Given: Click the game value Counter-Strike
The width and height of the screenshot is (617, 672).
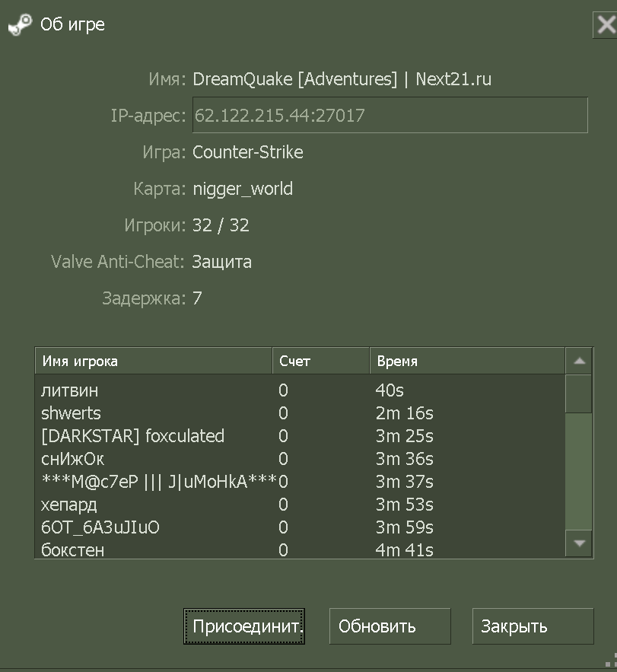Looking at the screenshot, I should pos(248,152).
